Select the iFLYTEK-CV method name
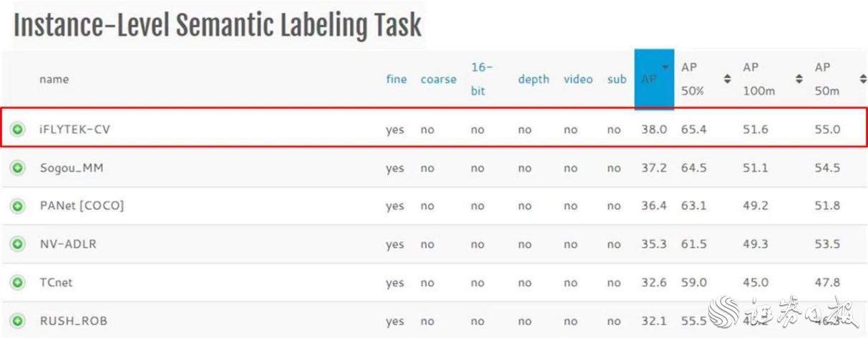Viewport: 868px width, 338px height. click(x=75, y=130)
